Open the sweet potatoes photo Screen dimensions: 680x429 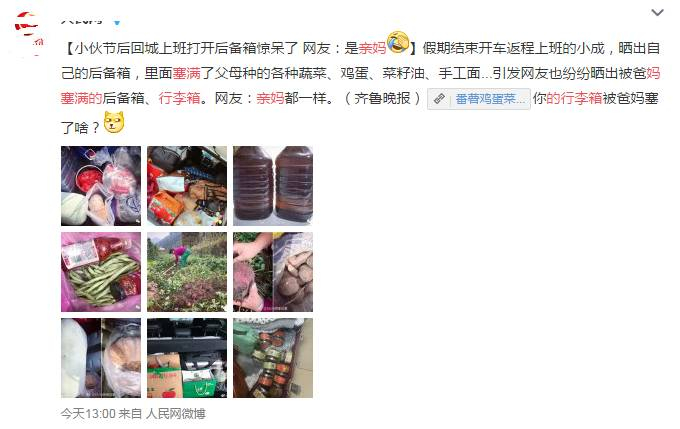click(x=273, y=272)
